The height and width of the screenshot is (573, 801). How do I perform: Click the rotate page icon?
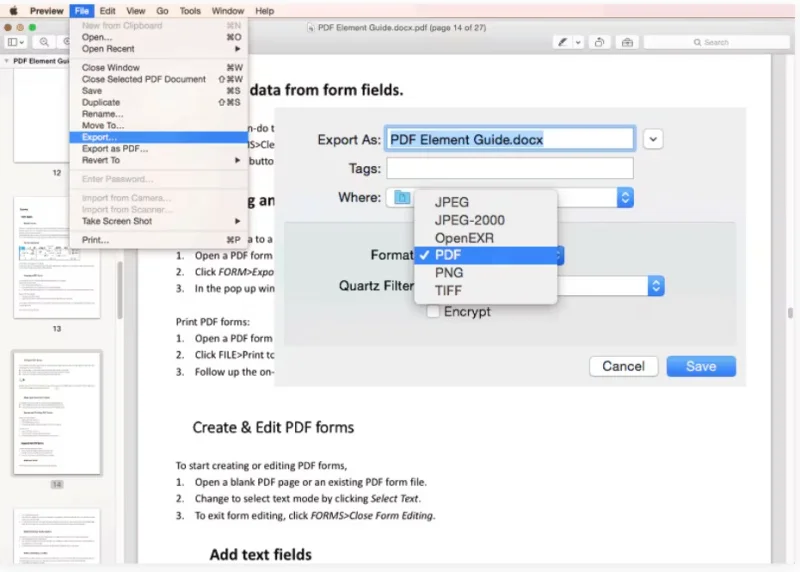pos(600,42)
